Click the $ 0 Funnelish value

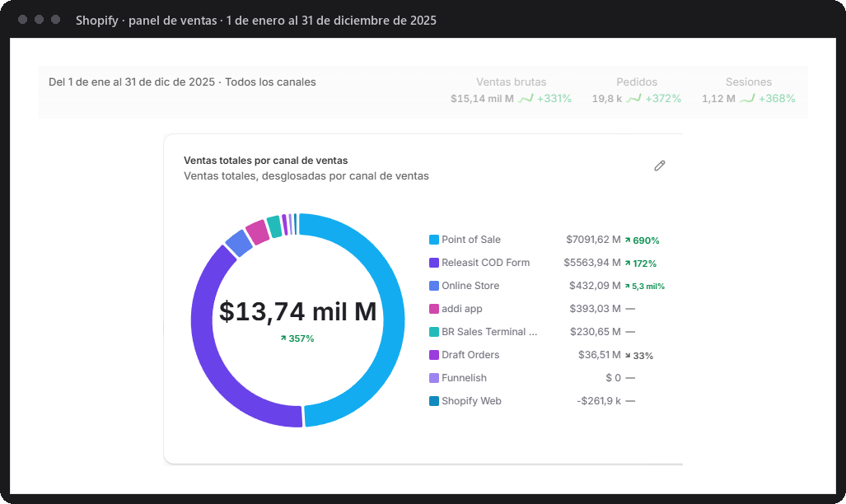[x=614, y=378]
